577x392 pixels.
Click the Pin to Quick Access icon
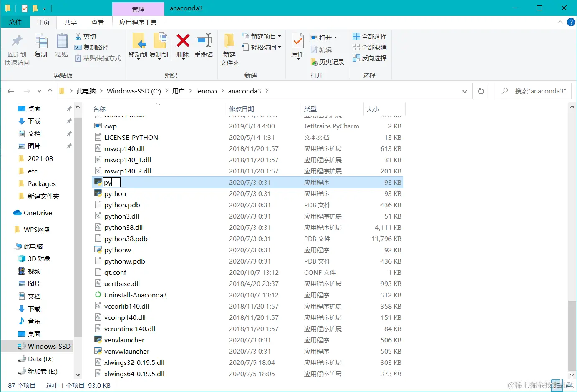pos(17,40)
